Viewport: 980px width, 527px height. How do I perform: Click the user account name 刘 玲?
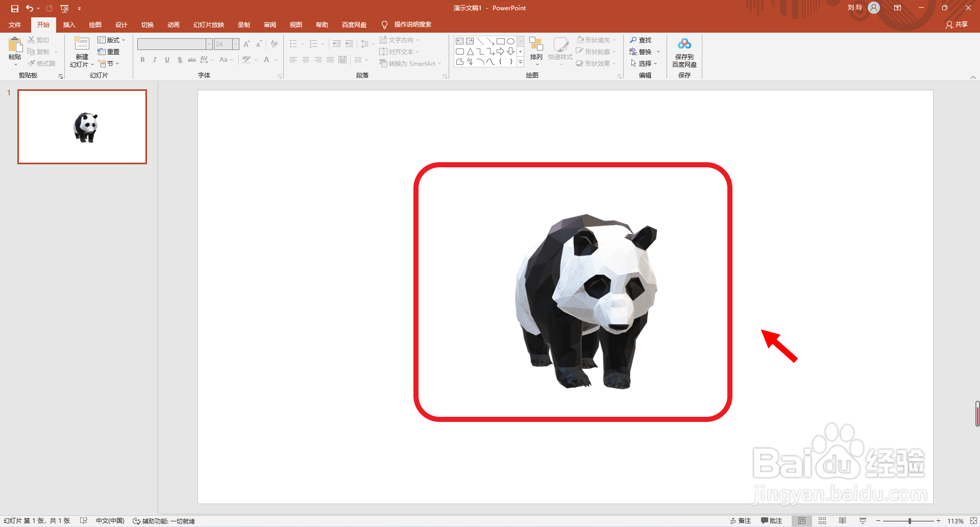(854, 8)
